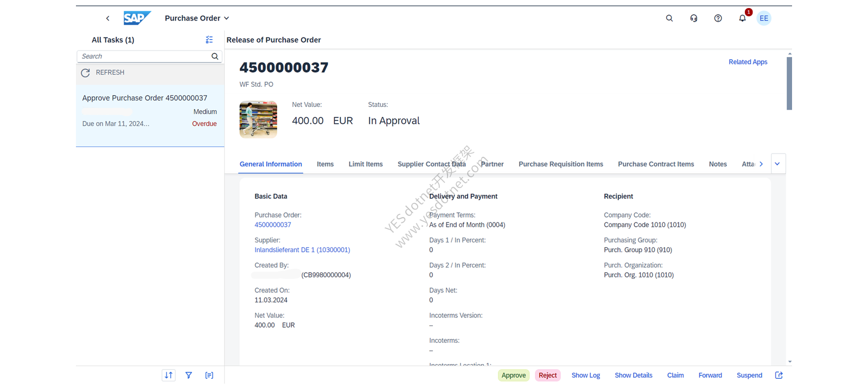Click Show Log
868x389 pixels.
pyautogui.click(x=586, y=375)
